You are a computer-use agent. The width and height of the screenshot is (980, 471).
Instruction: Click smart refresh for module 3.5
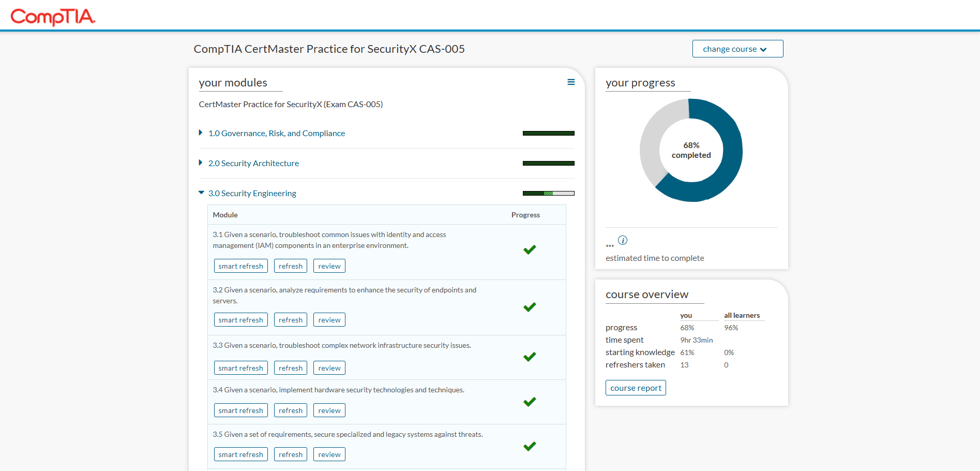[241, 454]
